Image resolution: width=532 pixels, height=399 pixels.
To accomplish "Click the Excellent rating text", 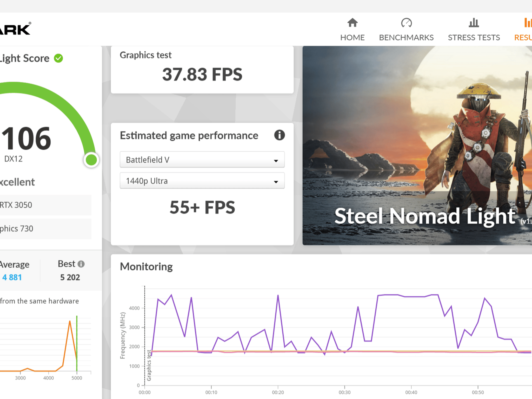I will 17,182.
